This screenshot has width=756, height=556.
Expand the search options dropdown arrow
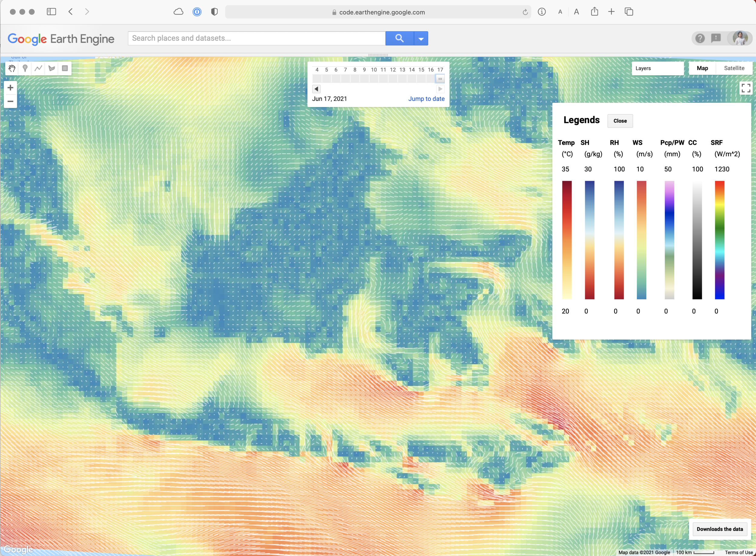(421, 38)
